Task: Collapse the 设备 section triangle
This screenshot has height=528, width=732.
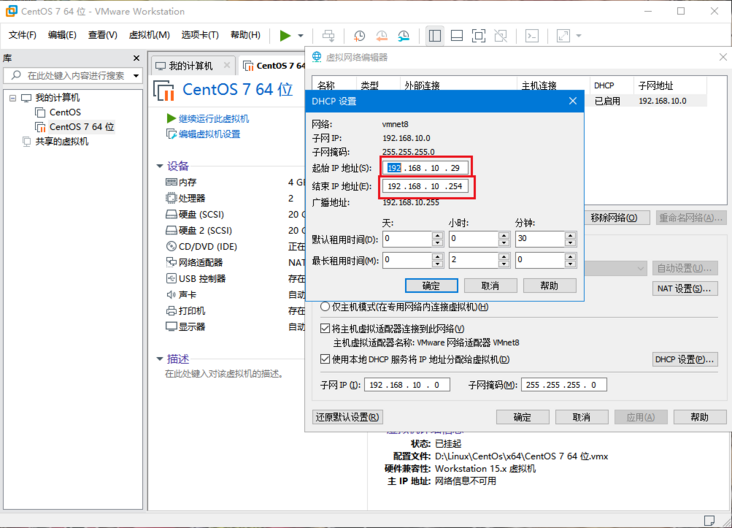Action: [158, 165]
